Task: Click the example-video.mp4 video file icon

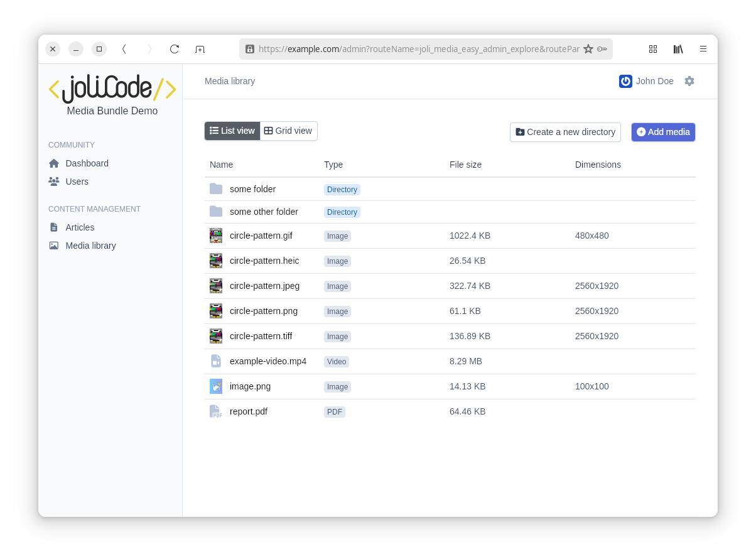Action: (x=216, y=361)
